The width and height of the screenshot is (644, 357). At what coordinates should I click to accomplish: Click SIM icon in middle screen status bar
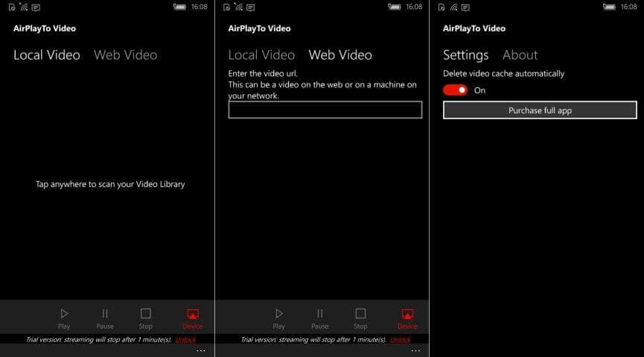(x=227, y=7)
